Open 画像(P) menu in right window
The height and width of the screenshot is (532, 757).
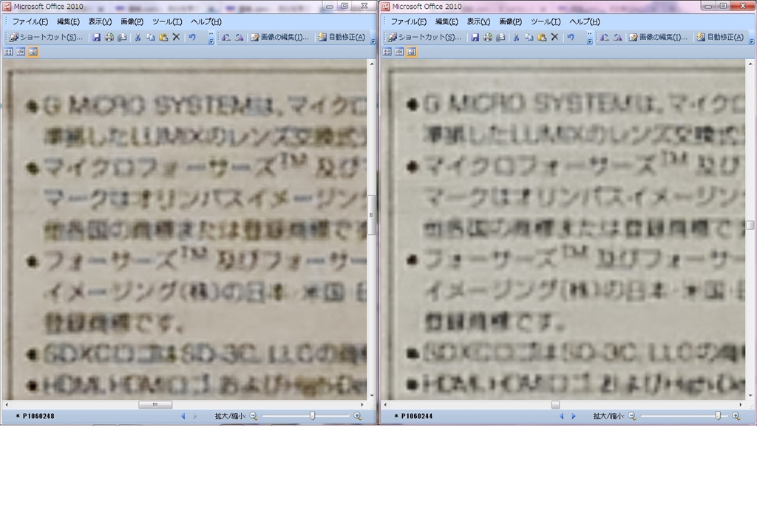(510, 21)
